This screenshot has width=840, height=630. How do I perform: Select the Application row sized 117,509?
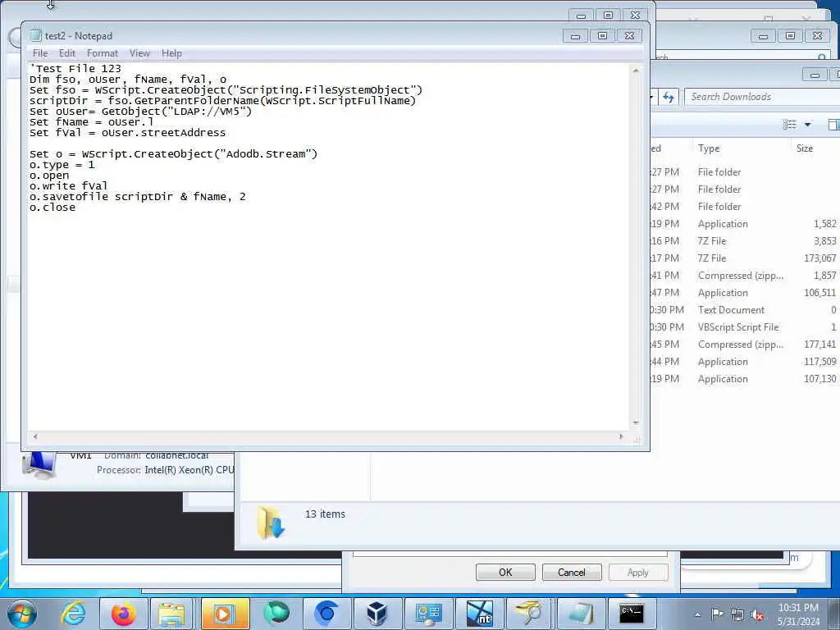tap(745, 362)
